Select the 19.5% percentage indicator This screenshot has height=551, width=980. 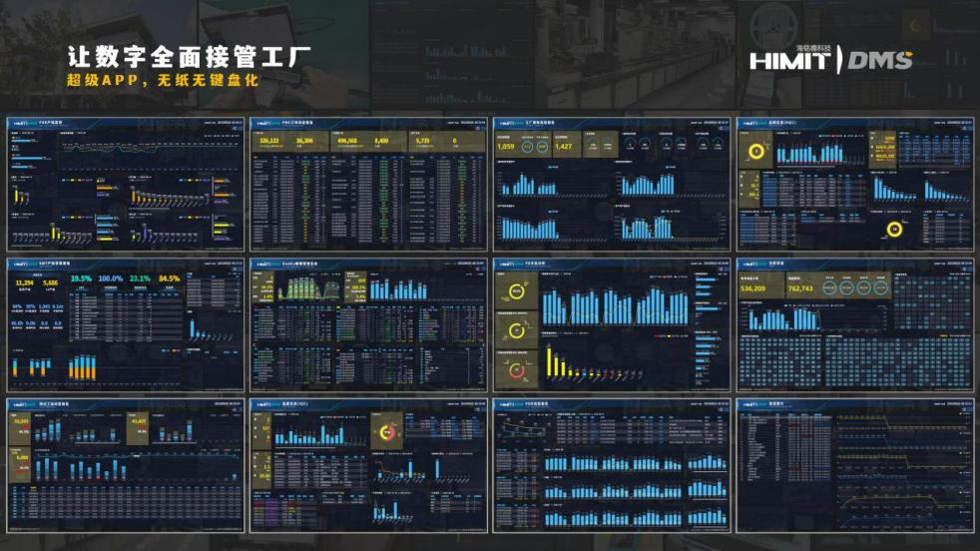click(x=81, y=279)
